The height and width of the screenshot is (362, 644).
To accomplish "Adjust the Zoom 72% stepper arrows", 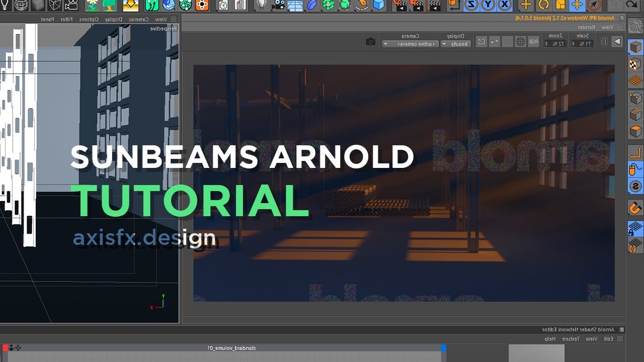I will pos(546,44).
